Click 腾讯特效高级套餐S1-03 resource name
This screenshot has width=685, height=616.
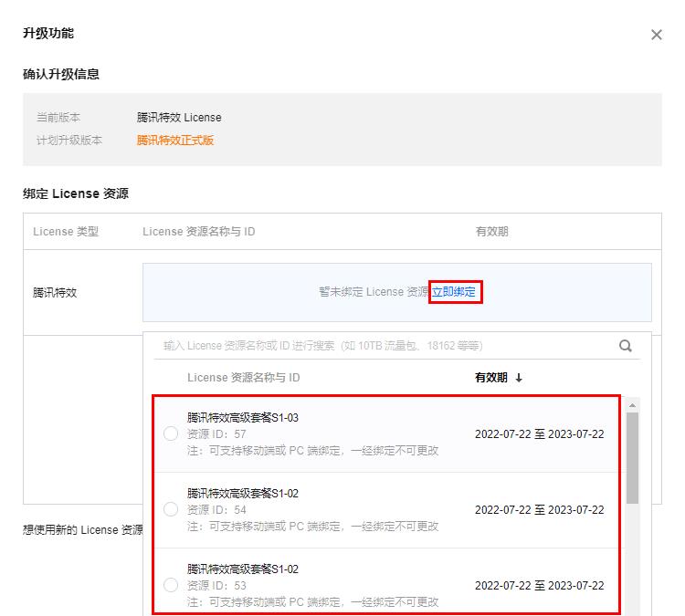tap(242, 417)
